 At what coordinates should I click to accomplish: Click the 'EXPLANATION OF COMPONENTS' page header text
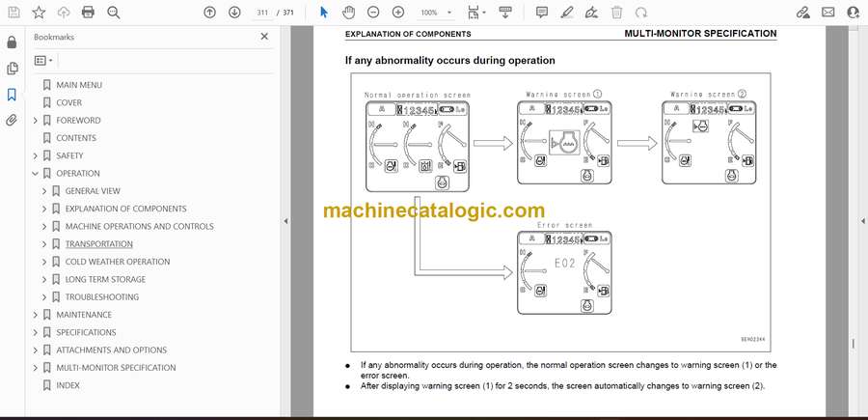pos(408,34)
